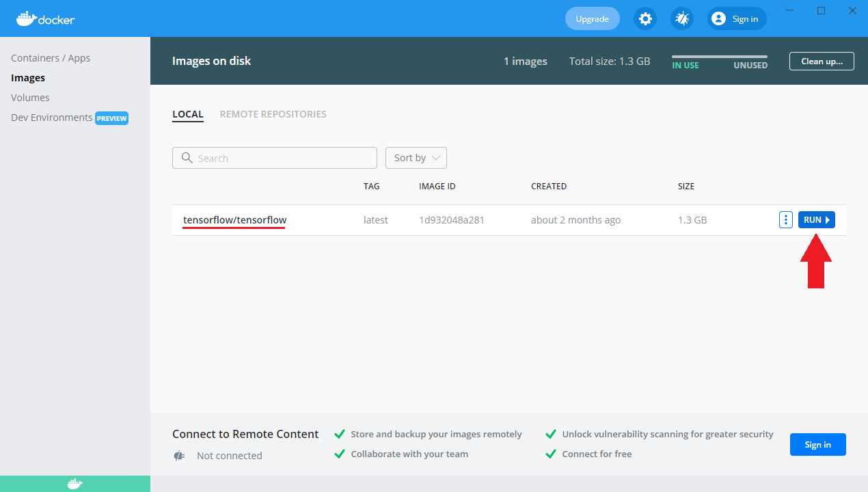Click the CREATED column header
This screenshot has width=868, height=492.
549,186
